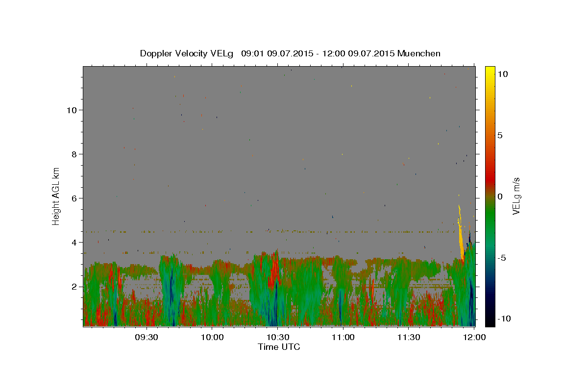The width and height of the screenshot is (588, 392).
Task: Click the height tick label 8
Action: pos(74,154)
